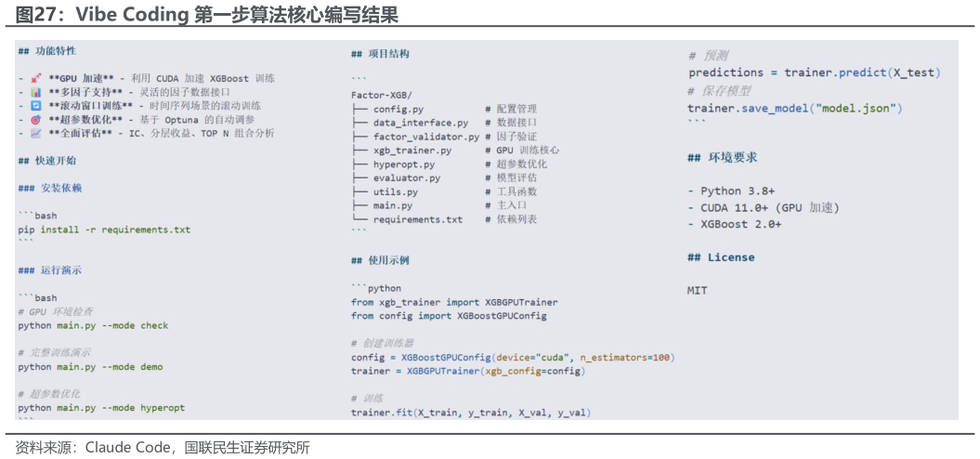Screen dimensions: 980x459
Task: Click 'from xgb_trainer import XGBGPUTrainer' line
Action: click(454, 302)
